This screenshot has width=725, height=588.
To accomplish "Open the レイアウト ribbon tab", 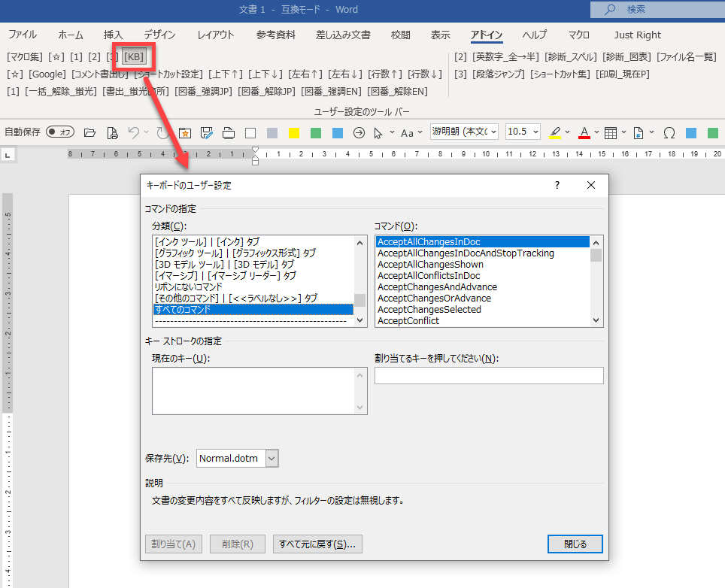I will pos(216,35).
